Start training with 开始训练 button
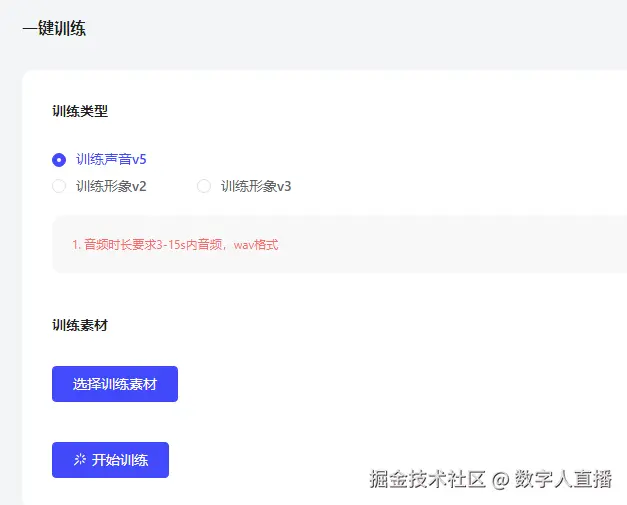The height and width of the screenshot is (505, 627). click(110, 460)
